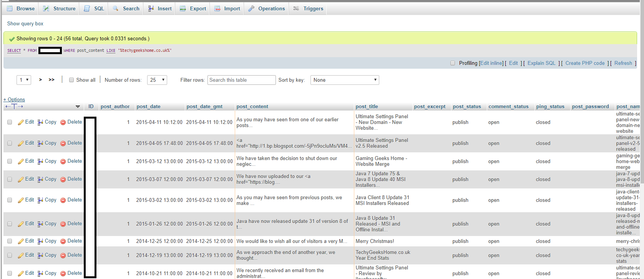Jump to the last page with >> button
Viewport: 644px width, 279px height.
click(x=51, y=80)
